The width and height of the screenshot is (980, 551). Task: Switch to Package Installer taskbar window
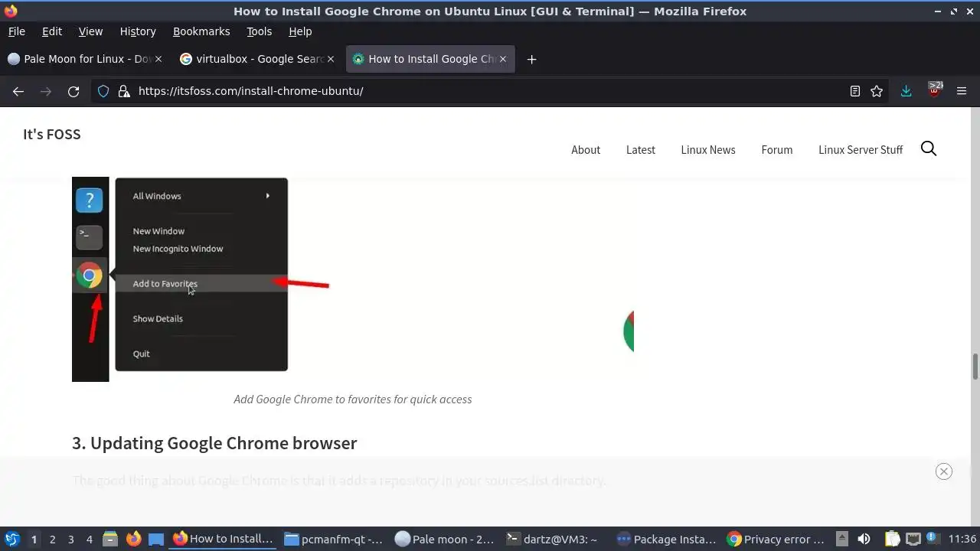667,540
